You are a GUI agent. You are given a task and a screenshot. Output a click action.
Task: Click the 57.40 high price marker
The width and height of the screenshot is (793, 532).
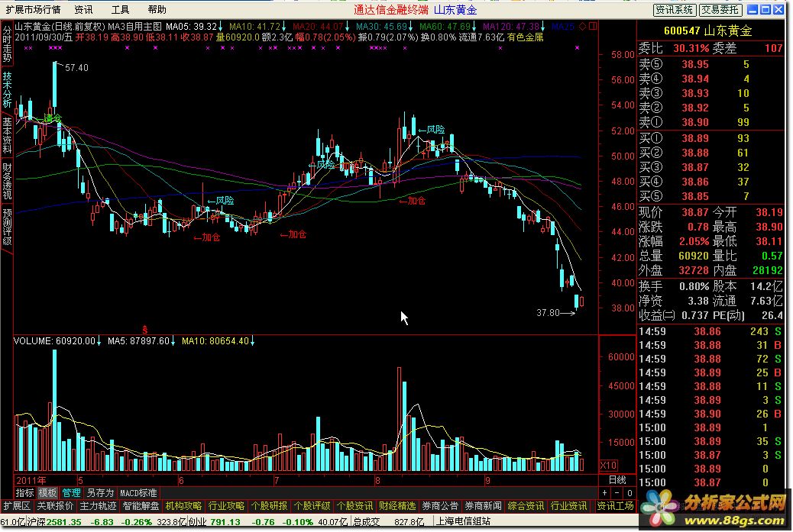tap(76, 68)
